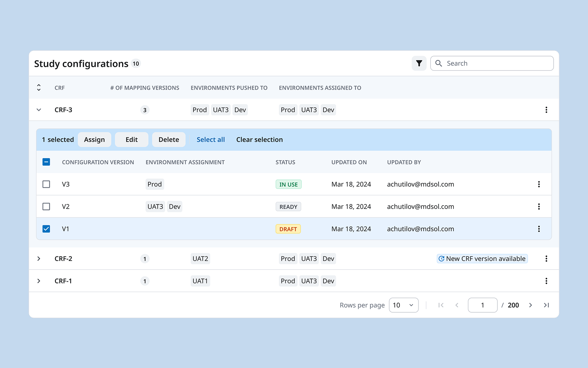Click the refresh icon in New CRF version badge
Image resolution: width=588 pixels, height=368 pixels.
[441, 258]
